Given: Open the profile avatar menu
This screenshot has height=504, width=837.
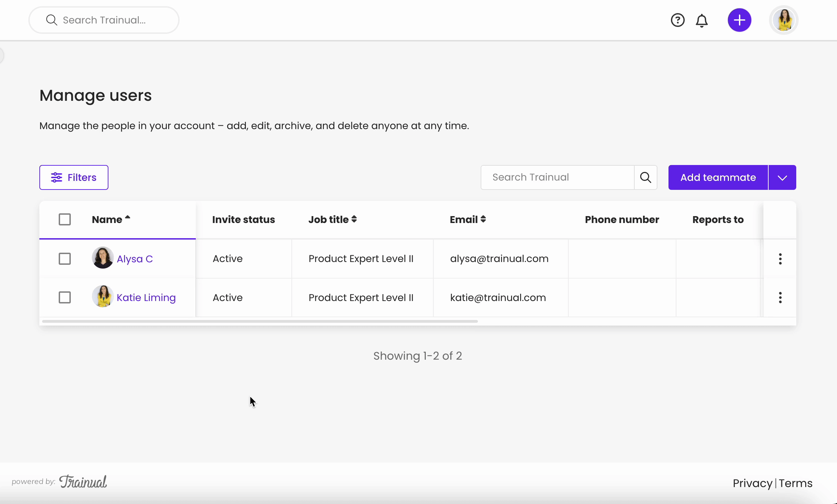Looking at the screenshot, I should click(x=783, y=20).
